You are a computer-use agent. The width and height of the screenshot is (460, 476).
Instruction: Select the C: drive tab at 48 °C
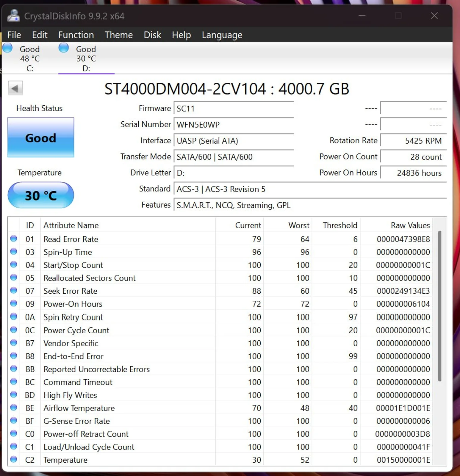pos(30,58)
